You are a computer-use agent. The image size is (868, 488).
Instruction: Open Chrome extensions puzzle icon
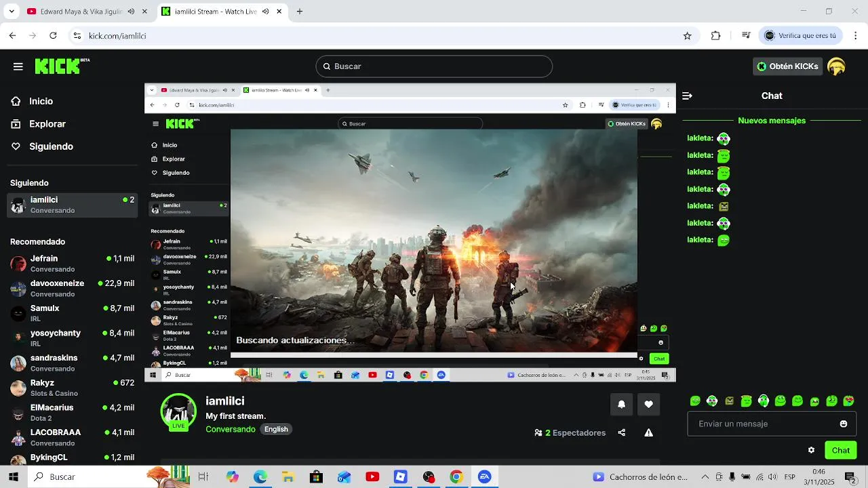point(715,36)
